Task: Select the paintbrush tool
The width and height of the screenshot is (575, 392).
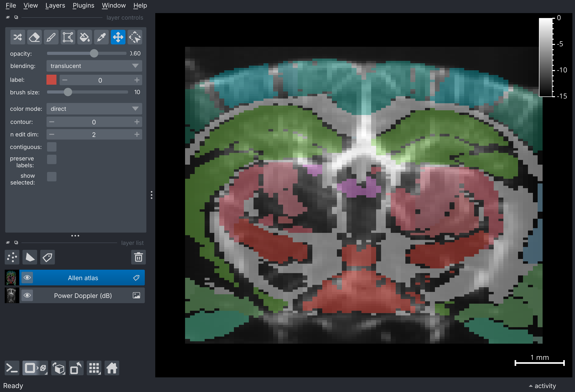Action: [51, 37]
